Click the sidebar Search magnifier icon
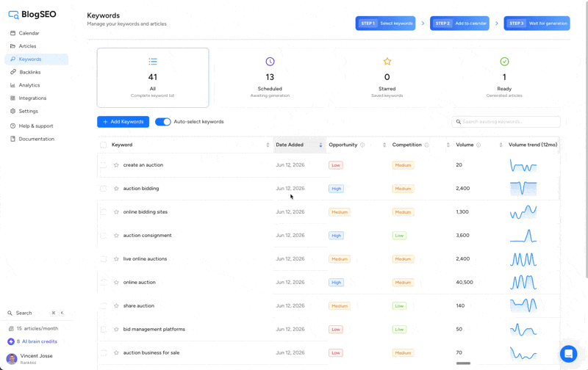 pyautogui.click(x=10, y=313)
